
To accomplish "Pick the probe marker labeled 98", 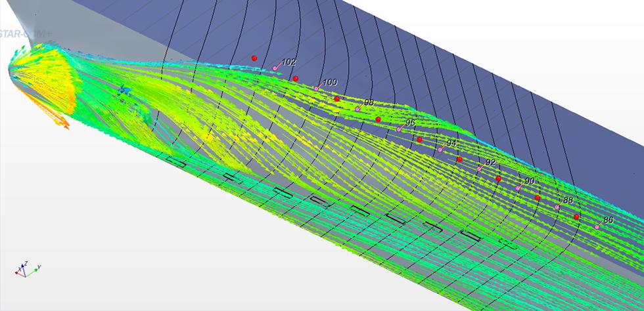I will click(x=357, y=109).
